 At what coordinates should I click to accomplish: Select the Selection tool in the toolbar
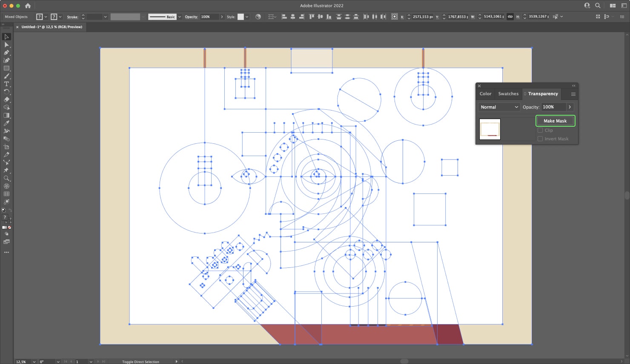(x=6, y=37)
